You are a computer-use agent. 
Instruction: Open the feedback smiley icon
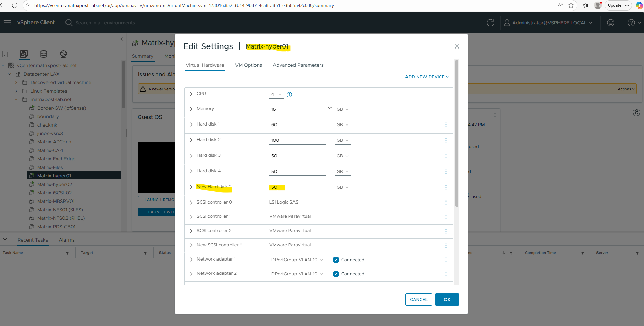(611, 23)
